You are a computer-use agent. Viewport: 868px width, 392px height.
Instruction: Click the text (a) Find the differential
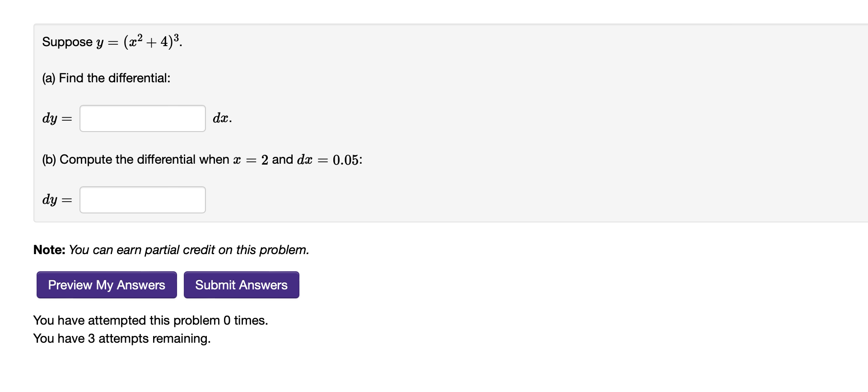(106, 78)
